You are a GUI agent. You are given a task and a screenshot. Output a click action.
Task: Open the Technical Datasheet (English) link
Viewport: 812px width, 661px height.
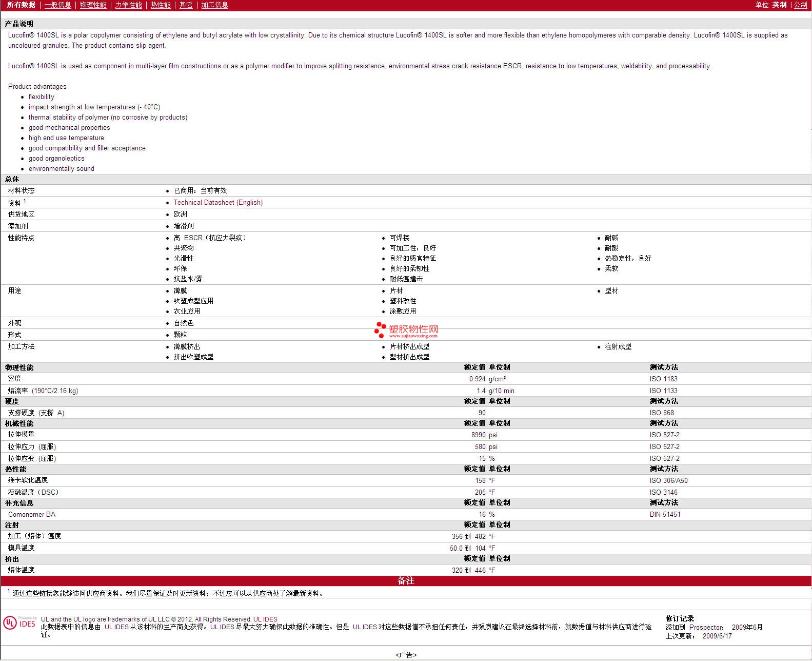point(218,202)
